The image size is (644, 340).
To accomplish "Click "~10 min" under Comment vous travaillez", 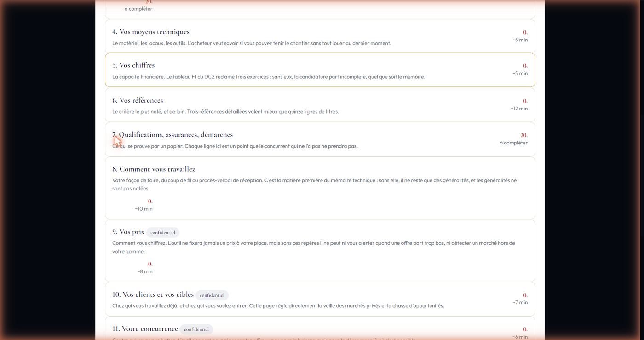I will pyautogui.click(x=144, y=209).
